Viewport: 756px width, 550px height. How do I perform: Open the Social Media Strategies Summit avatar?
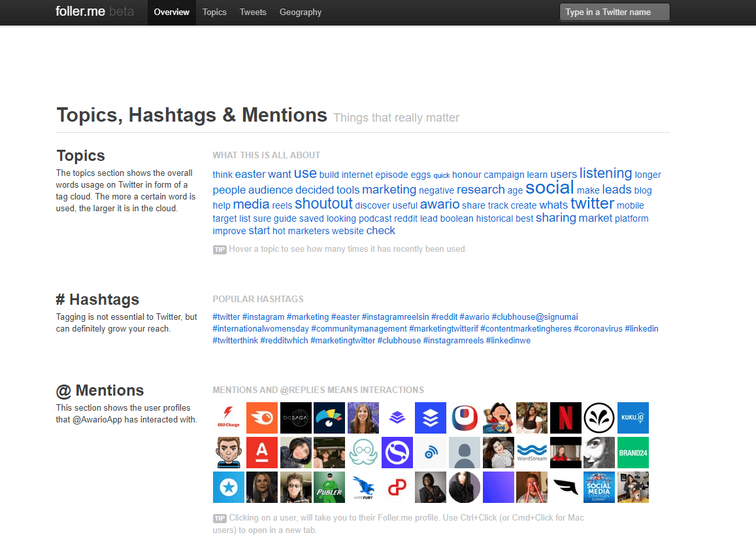tap(599, 487)
